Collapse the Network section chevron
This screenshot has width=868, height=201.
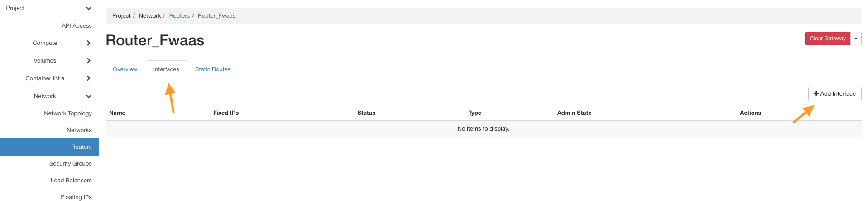(89, 96)
